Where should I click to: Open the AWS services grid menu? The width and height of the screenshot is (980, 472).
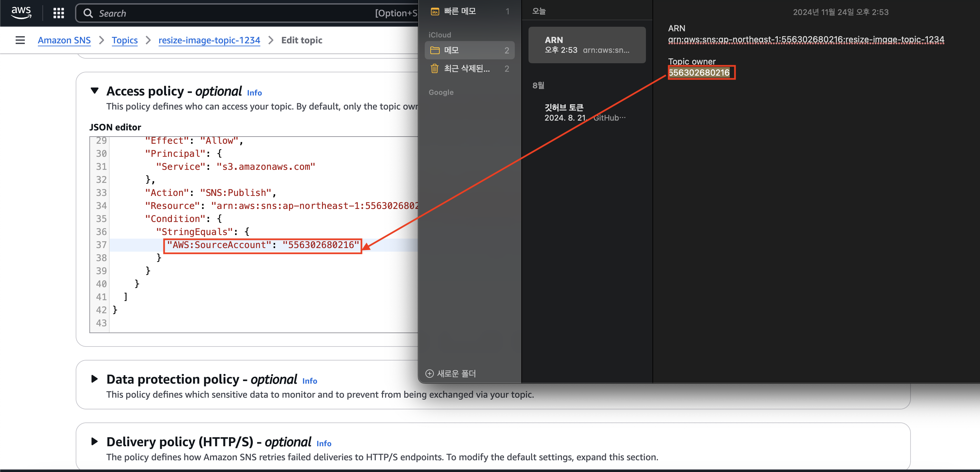click(59, 13)
